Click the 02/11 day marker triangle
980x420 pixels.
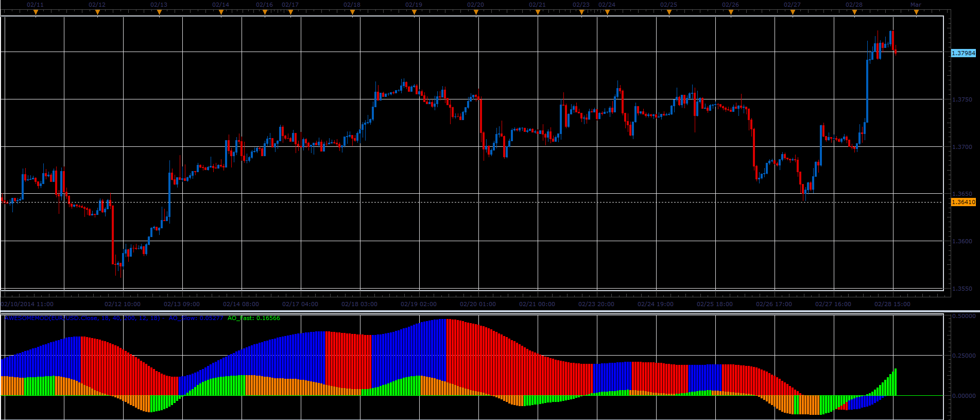(x=36, y=13)
